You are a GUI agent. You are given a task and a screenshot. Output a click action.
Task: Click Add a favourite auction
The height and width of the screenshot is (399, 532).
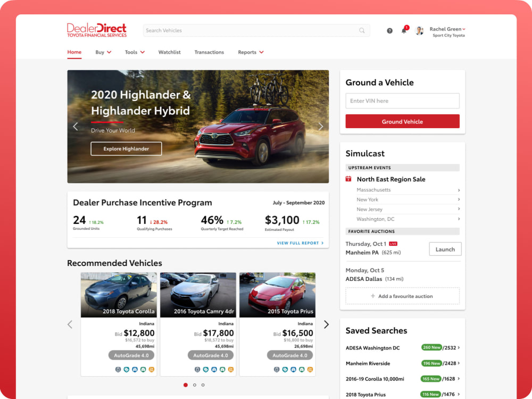pos(402,296)
